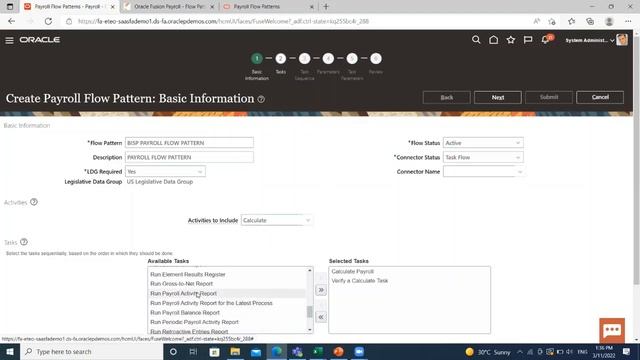Click the browser address bar
The image size is (640, 360).
300,21
